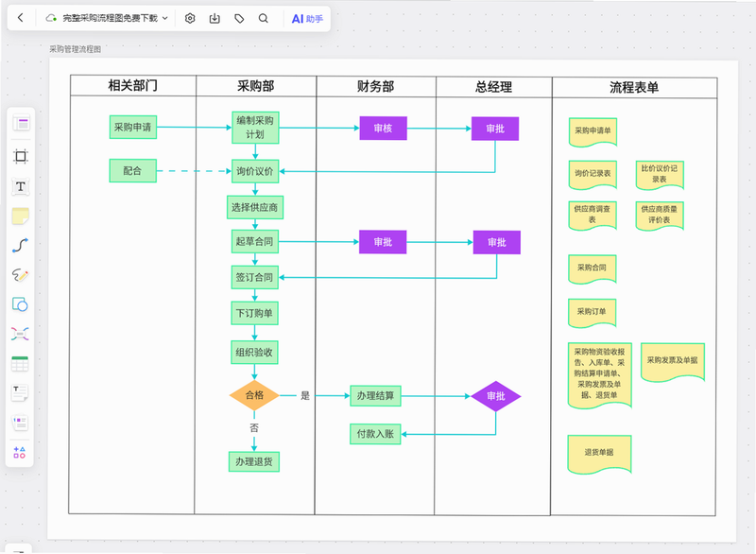Image resolution: width=756 pixels, height=554 pixels.
Task: Go back using the left arrow
Action: 20,18
